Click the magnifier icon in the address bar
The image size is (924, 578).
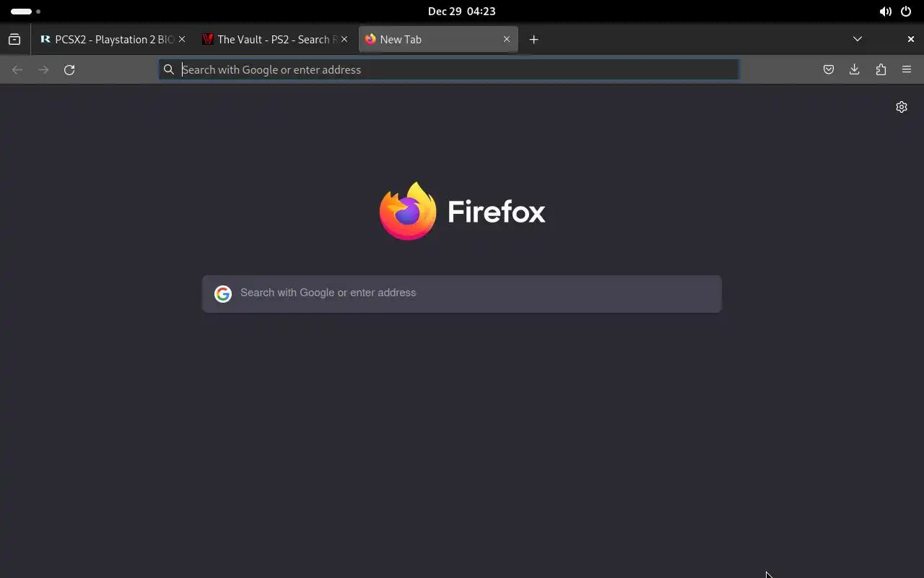point(169,70)
